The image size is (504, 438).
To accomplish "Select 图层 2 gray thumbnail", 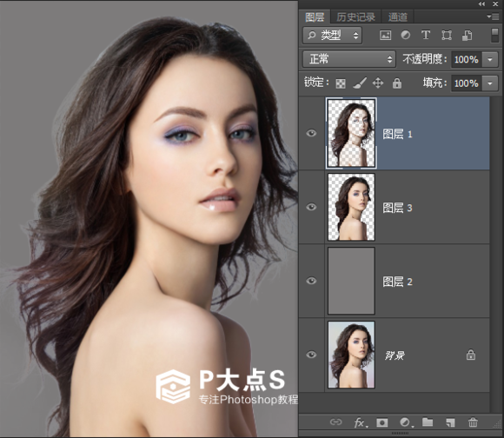I will (351, 281).
